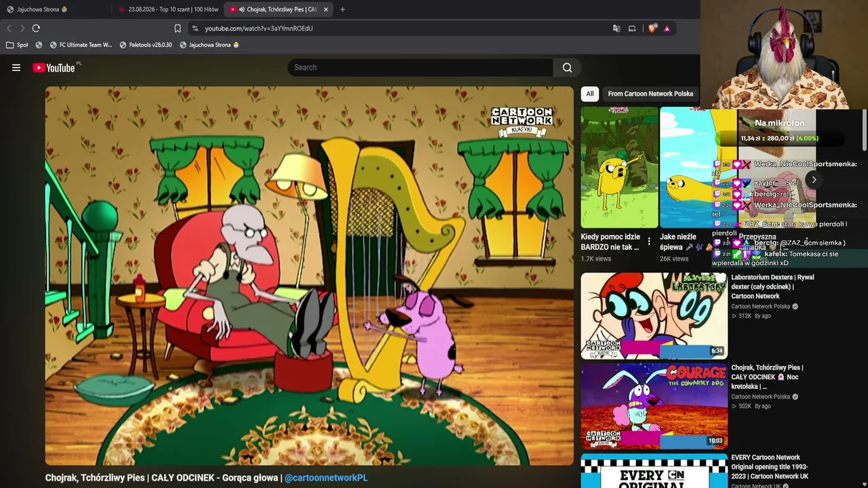The image size is (868, 488).
Task: Open Laboratorium Dextera Rywal dexter video title
Action: [x=772, y=287]
